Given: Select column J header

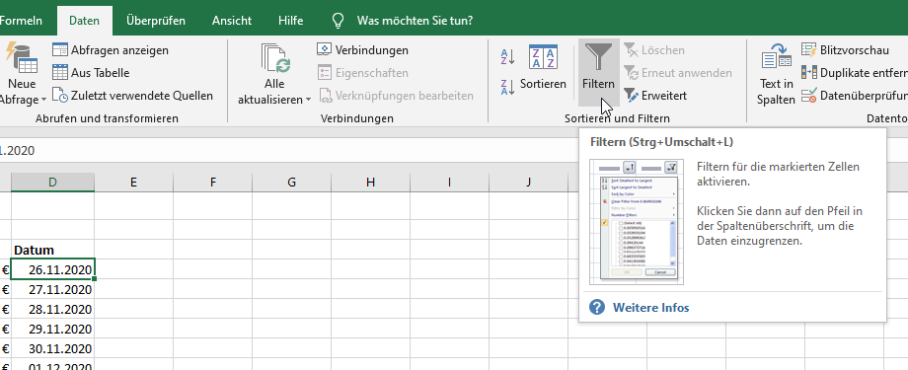Looking at the screenshot, I should coord(528,182).
